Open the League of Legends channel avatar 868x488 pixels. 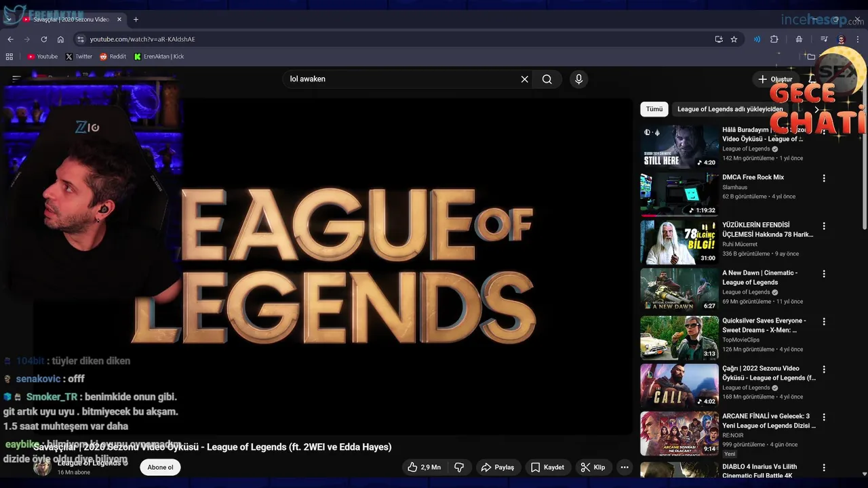[42, 467]
